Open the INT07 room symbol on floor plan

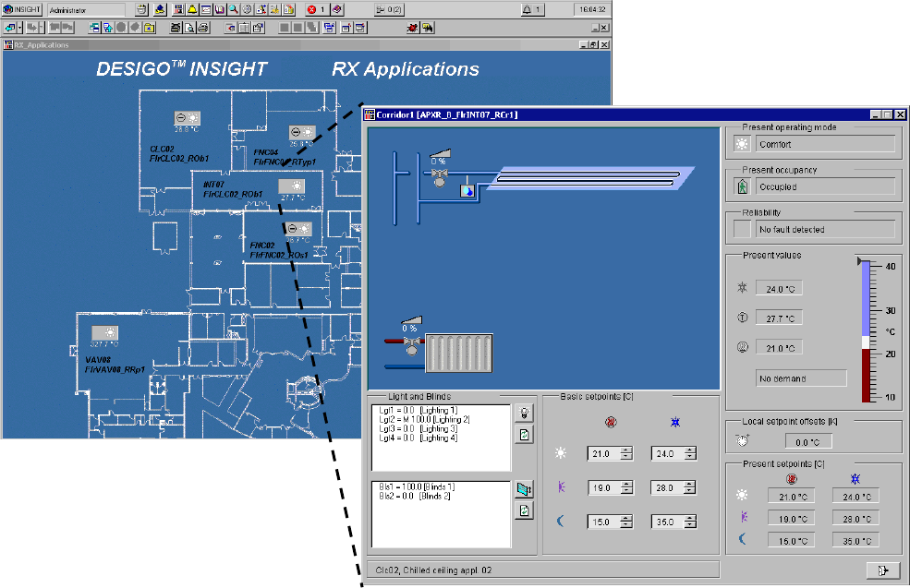coord(291,186)
